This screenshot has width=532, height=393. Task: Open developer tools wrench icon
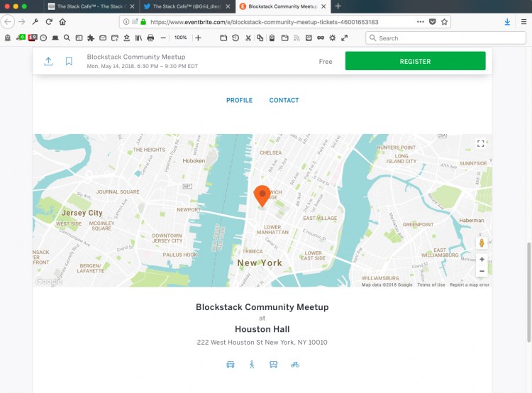[35, 22]
